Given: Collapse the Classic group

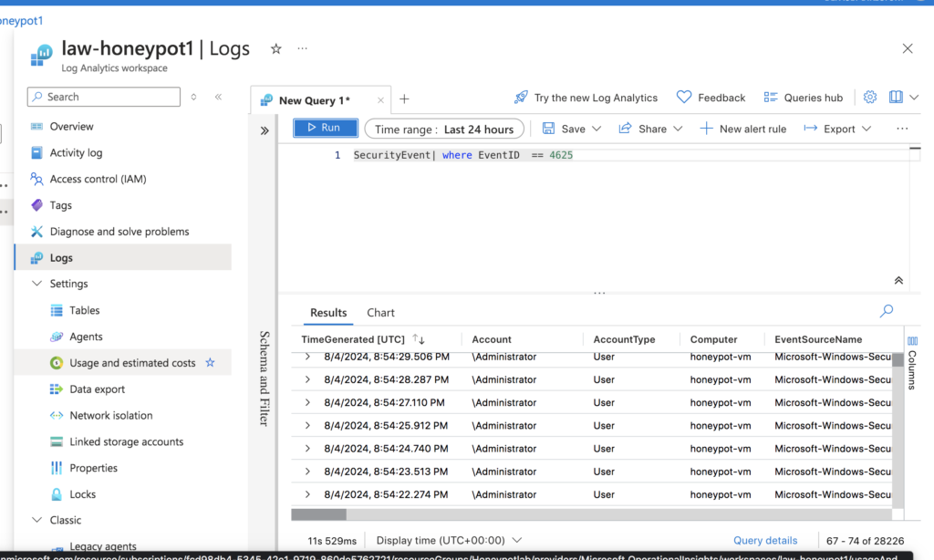Looking at the screenshot, I should [x=36, y=520].
